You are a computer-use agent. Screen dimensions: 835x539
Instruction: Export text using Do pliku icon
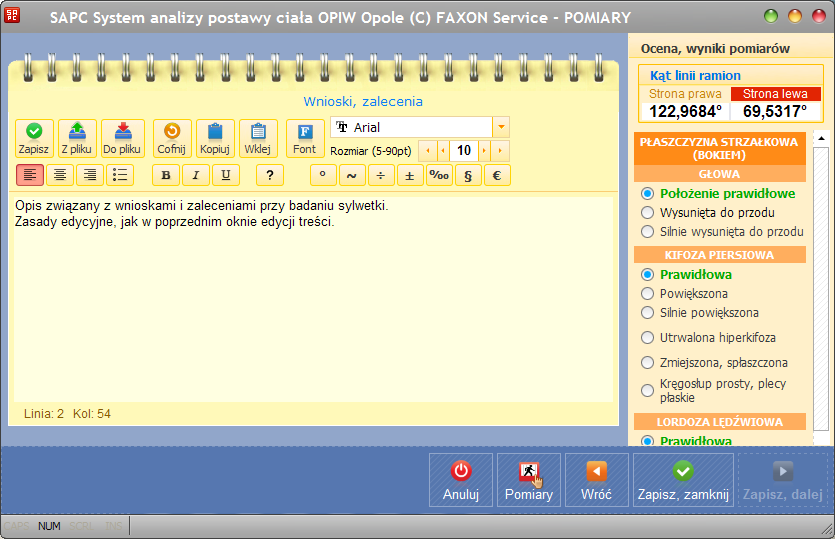click(x=122, y=138)
